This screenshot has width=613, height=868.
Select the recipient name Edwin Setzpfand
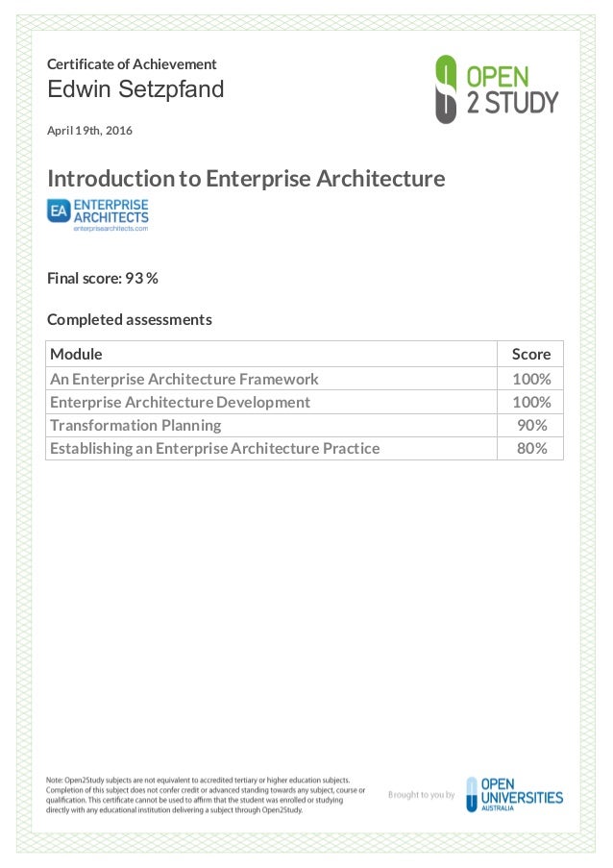135,89
